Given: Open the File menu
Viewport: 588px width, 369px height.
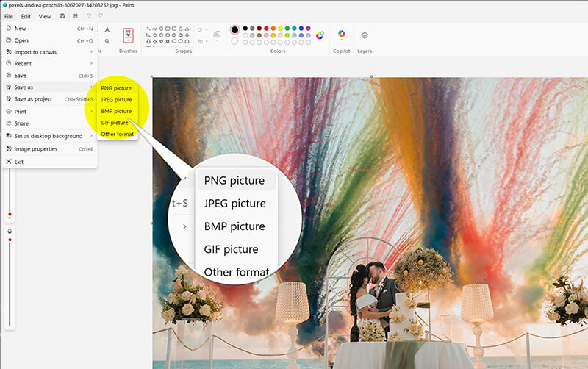Looking at the screenshot, I should [9, 16].
